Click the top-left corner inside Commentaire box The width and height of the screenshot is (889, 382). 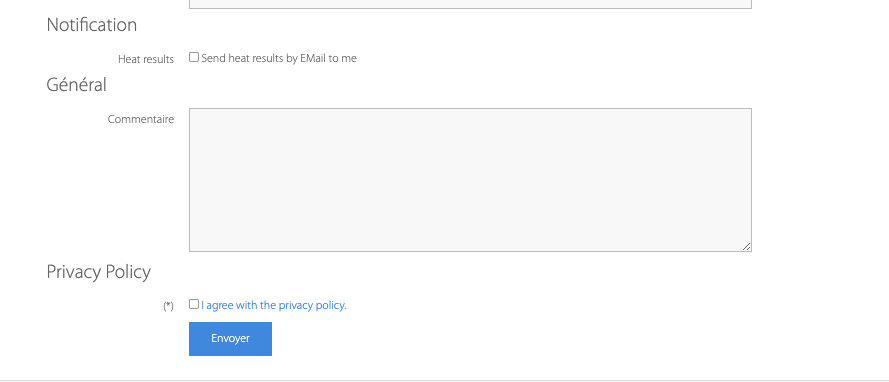coord(194,113)
